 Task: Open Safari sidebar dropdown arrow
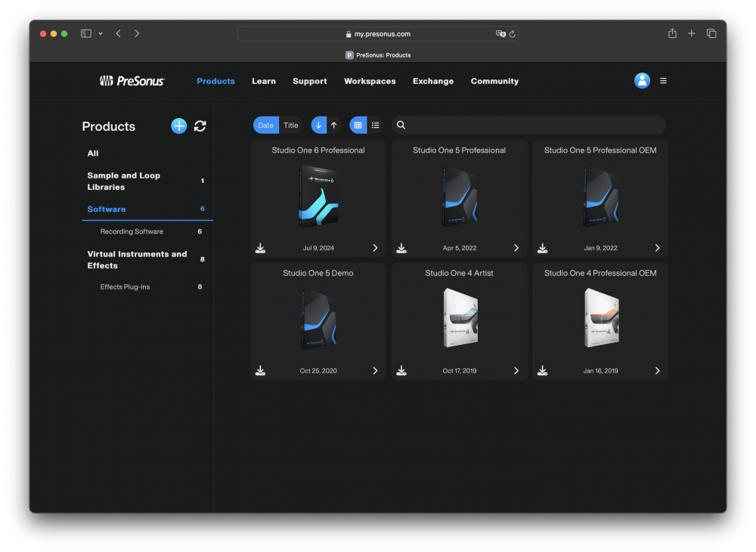[101, 34]
